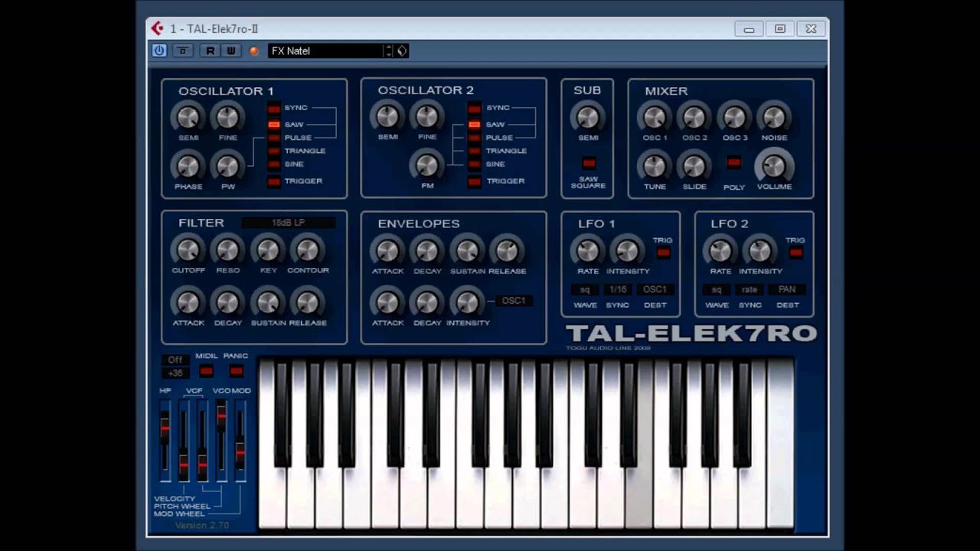
Task: Enable the R read automation button
Action: coord(211,51)
